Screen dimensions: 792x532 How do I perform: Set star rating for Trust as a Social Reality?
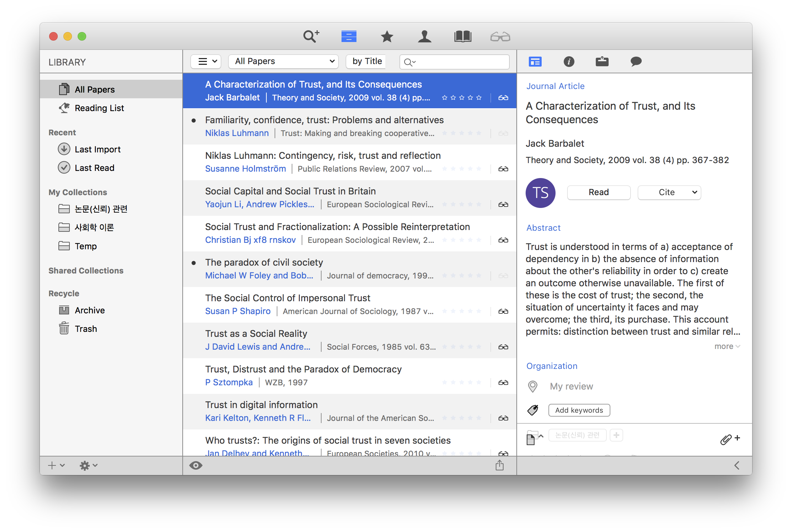(462, 347)
